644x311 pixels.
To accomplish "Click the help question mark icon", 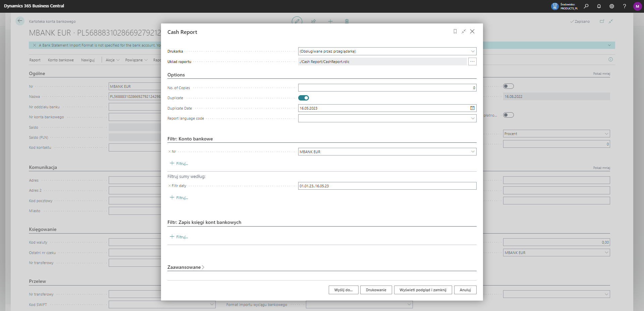I will coord(624,6).
